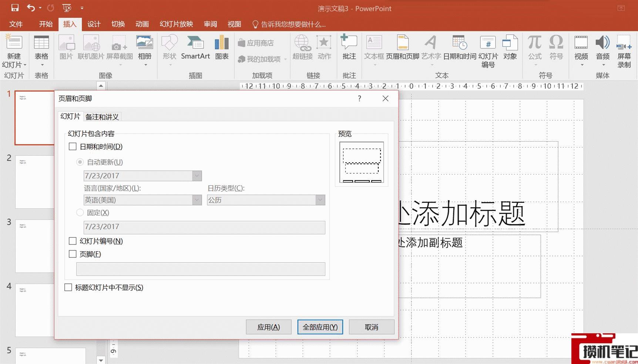
Task: Insert Date and Time (日期和时间)
Action: 460,48
